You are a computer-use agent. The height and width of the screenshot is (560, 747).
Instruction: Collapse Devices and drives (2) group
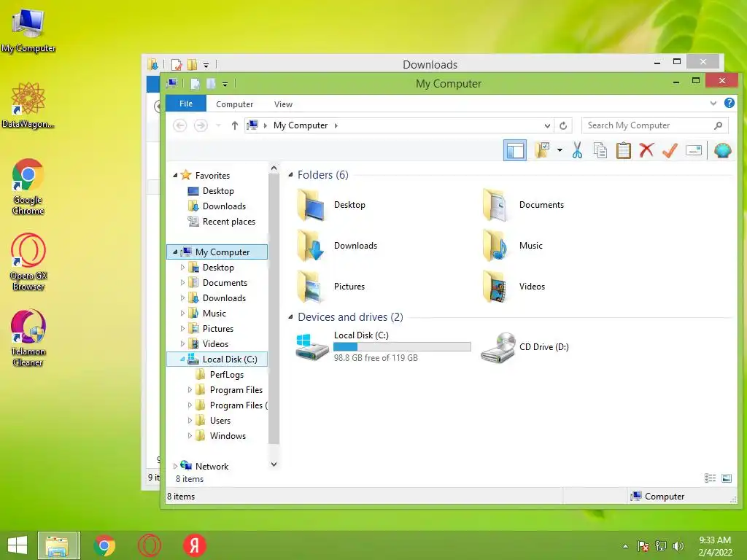[290, 316]
